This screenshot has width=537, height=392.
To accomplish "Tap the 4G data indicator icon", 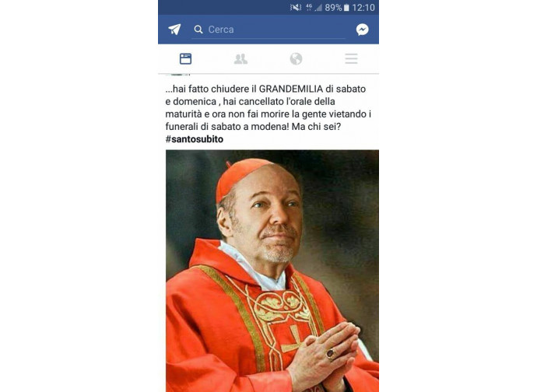I will click(x=309, y=7).
